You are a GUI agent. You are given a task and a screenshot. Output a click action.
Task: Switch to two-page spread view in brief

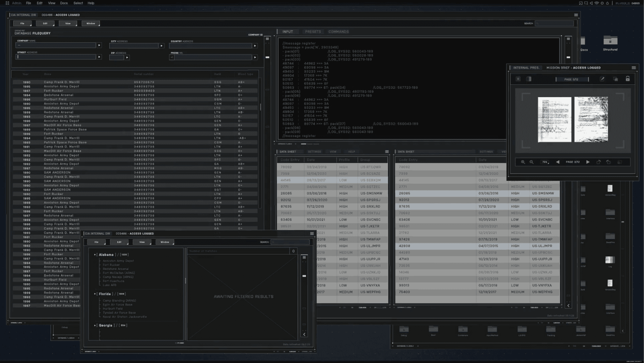click(x=529, y=79)
